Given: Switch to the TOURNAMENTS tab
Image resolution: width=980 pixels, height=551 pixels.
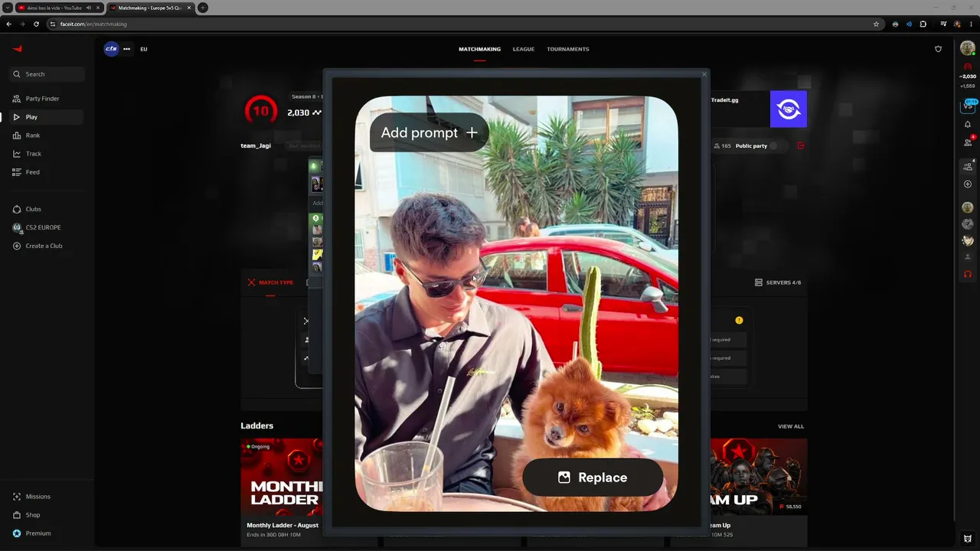Looking at the screenshot, I should (568, 49).
